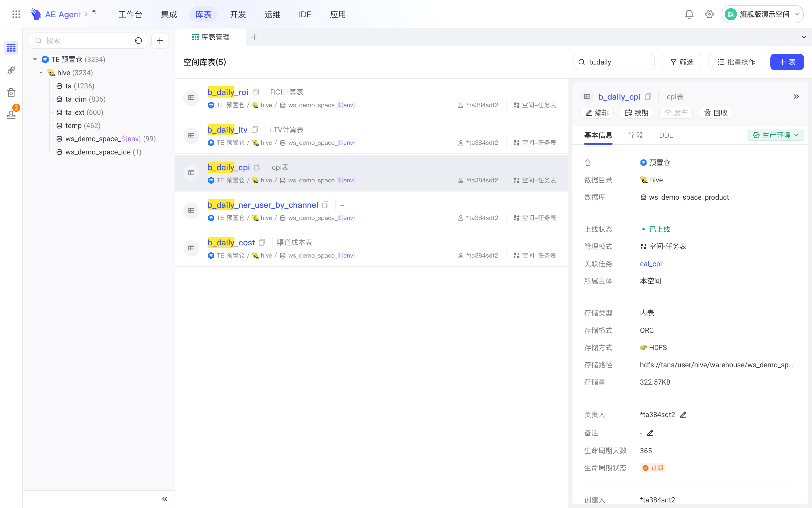
Task: Click the 编辑 button
Action: click(x=597, y=113)
